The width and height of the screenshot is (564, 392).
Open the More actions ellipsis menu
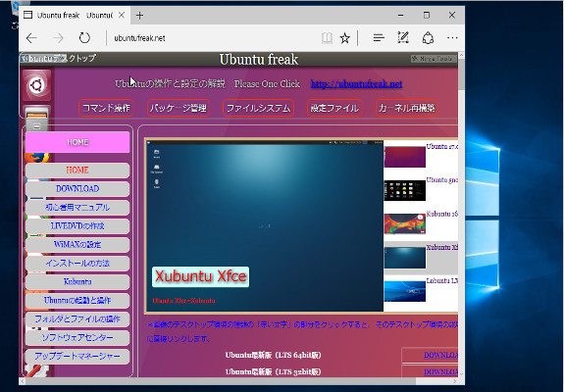pos(452,37)
